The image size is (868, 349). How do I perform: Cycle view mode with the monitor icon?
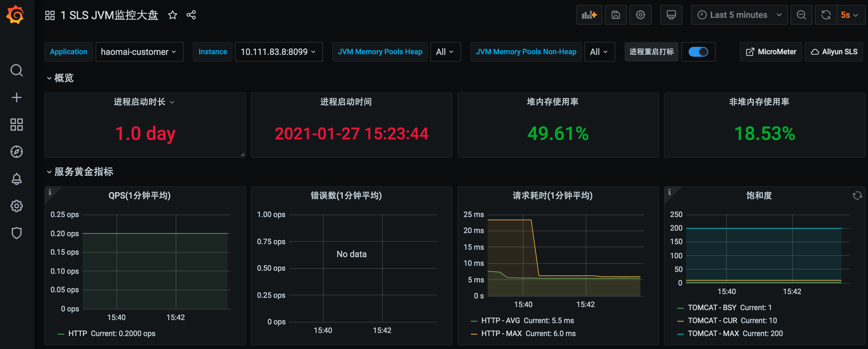point(671,15)
